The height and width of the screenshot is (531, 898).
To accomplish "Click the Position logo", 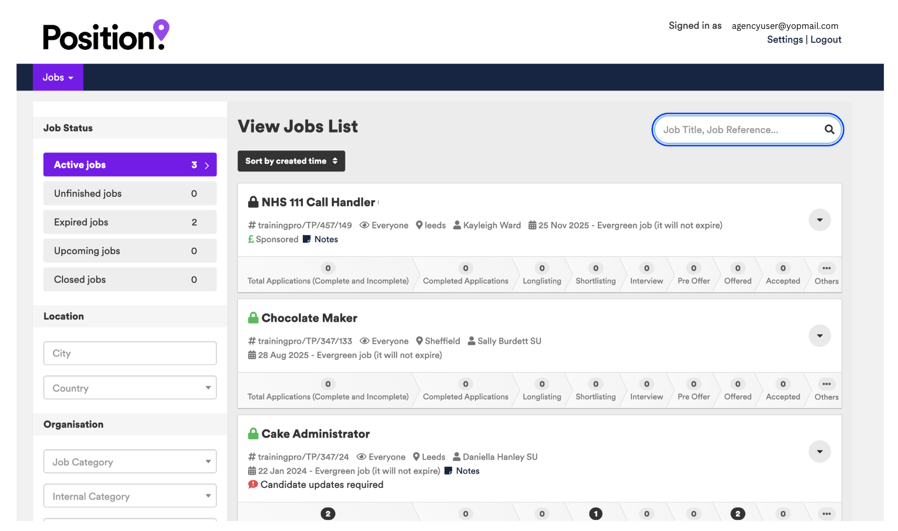I will [x=106, y=36].
